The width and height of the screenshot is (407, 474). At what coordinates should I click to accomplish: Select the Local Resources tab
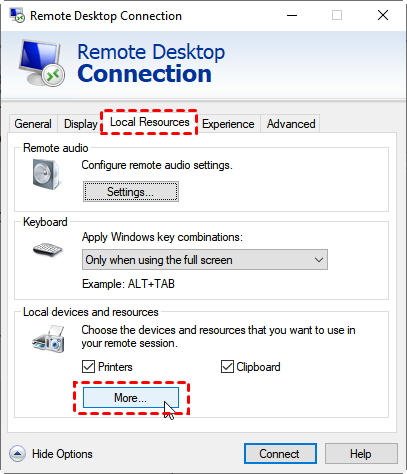tap(149, 122)
